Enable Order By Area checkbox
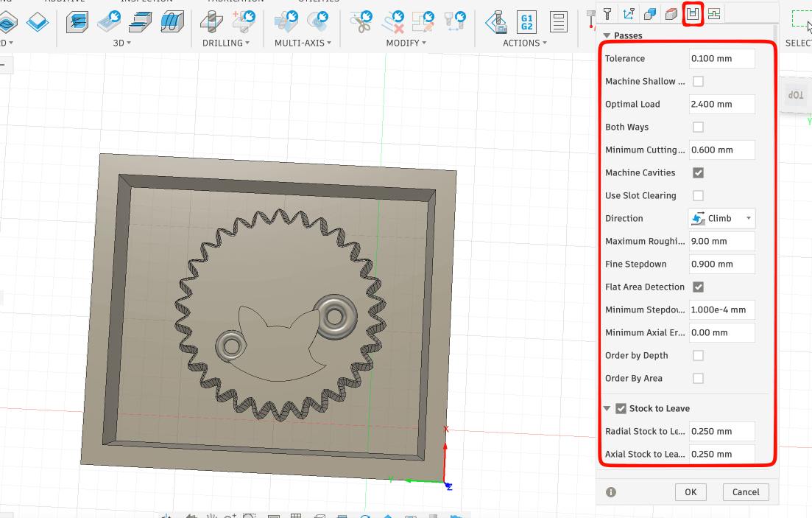Image resolution: width=812 pixels, height=518 pixels. (x=698, y=378)
